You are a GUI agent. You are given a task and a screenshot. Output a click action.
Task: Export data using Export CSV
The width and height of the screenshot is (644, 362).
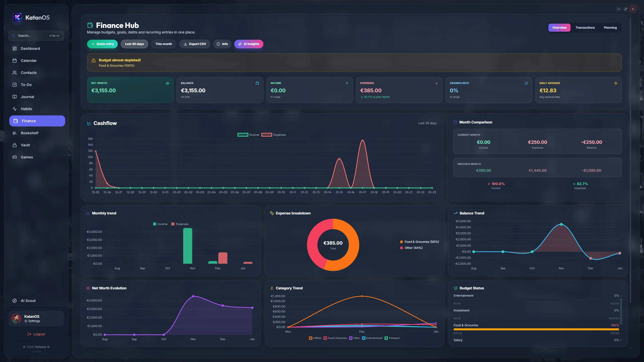click(195, 44)
